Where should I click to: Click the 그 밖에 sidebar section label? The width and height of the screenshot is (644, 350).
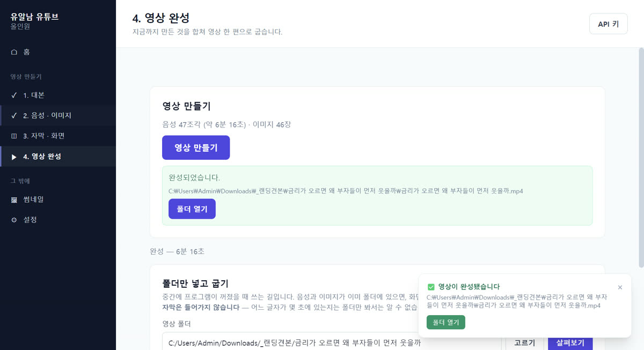(x=20, y=181)
